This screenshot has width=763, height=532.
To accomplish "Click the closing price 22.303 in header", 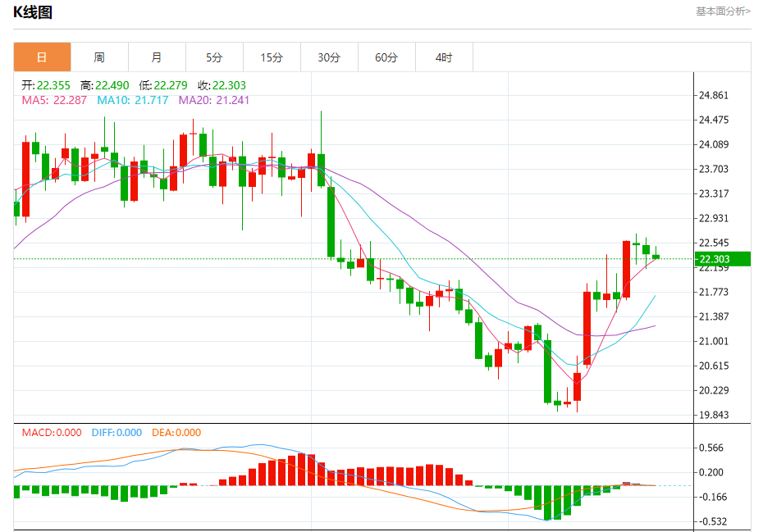I will click(229, 85).
